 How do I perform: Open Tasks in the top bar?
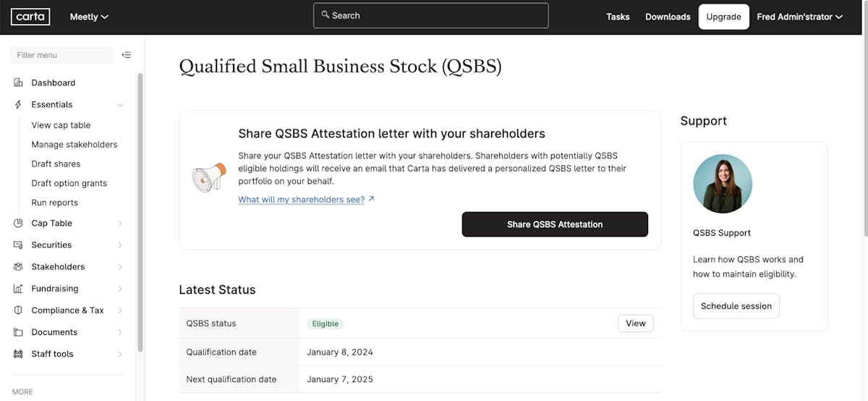(618, 17)
